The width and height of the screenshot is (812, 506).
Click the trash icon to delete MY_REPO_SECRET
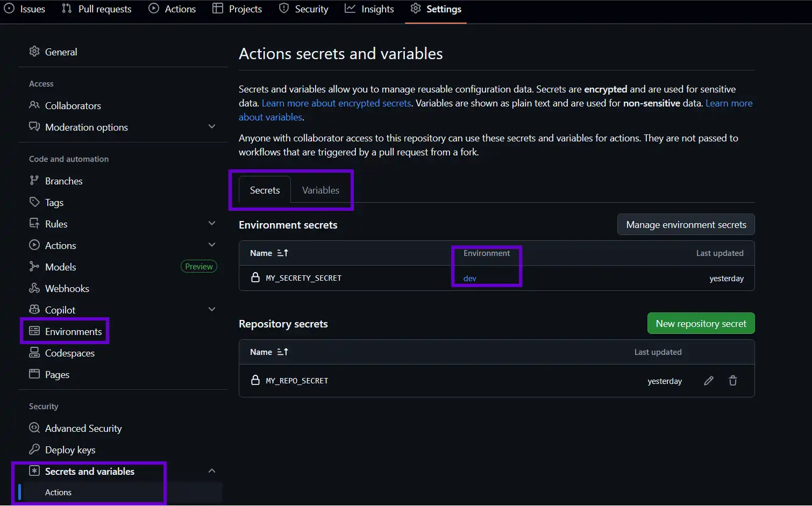click(732, 381)
